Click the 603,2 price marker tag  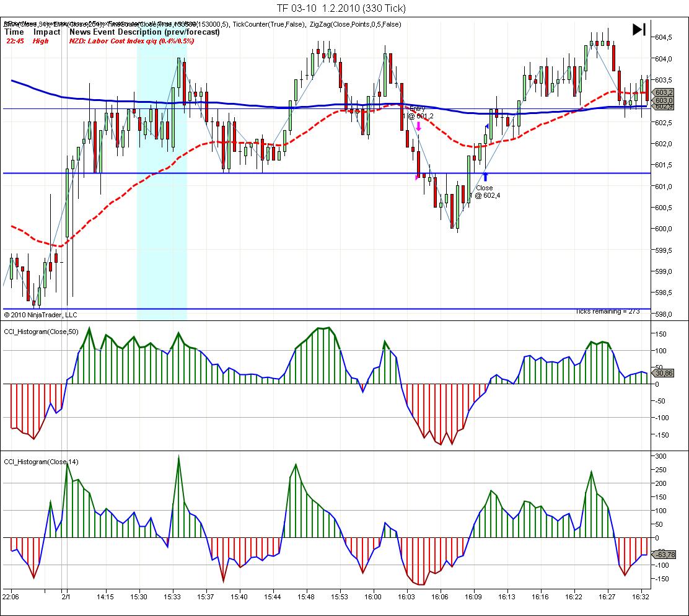[x=664, y=92]
